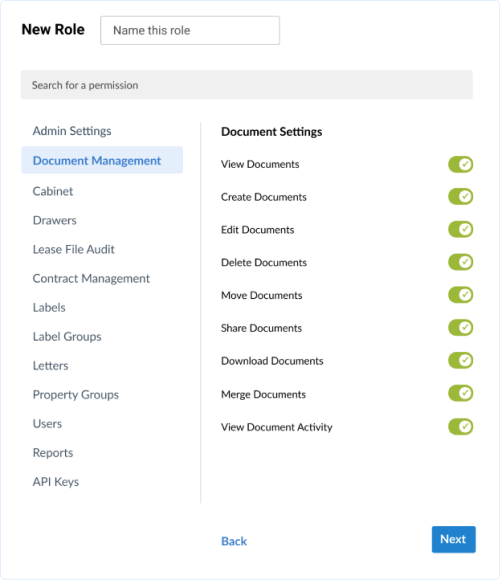Disable Merge Documents toggle

pos(460,393)
